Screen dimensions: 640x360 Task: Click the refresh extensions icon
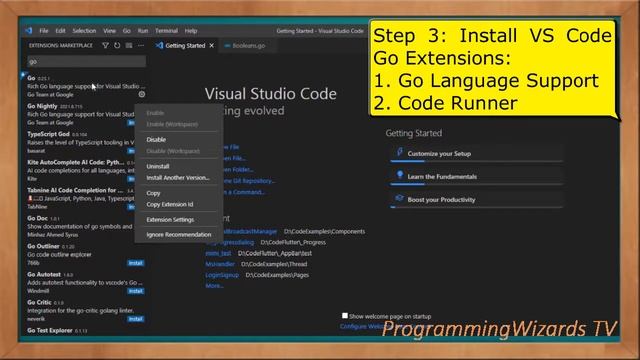(x=117, y=46)
